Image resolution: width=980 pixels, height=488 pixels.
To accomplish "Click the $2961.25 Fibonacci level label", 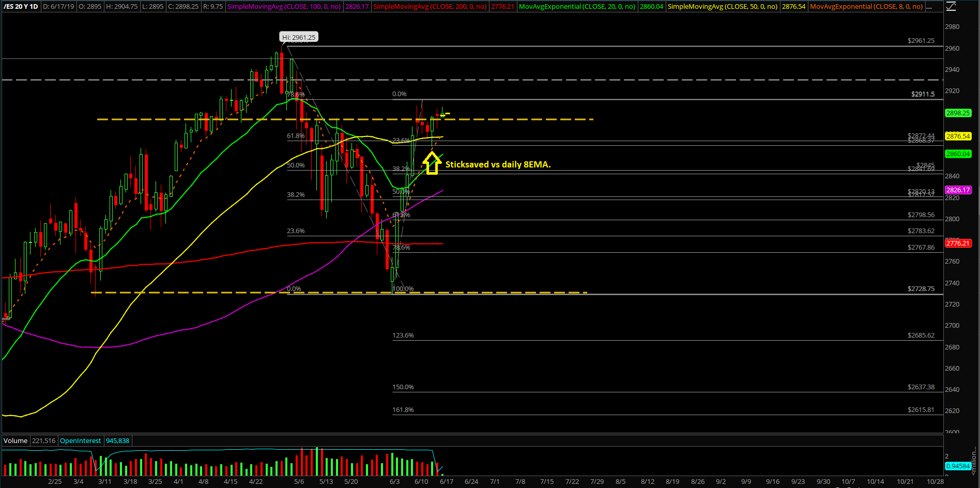I will 921,40.
